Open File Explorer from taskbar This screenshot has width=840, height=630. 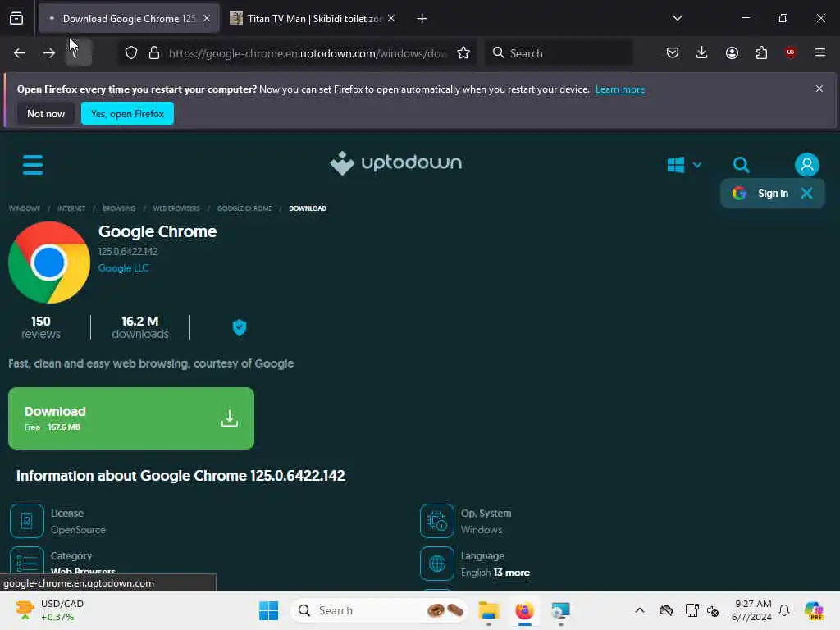click(489, 610)
